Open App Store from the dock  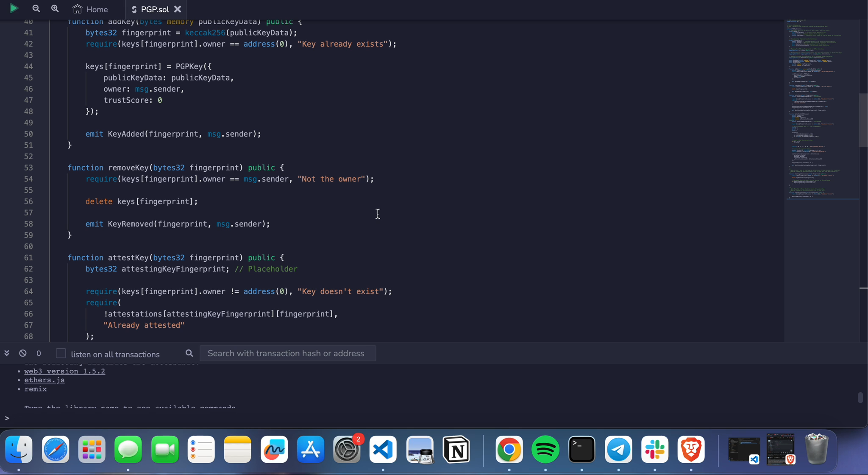pos(311,450)
